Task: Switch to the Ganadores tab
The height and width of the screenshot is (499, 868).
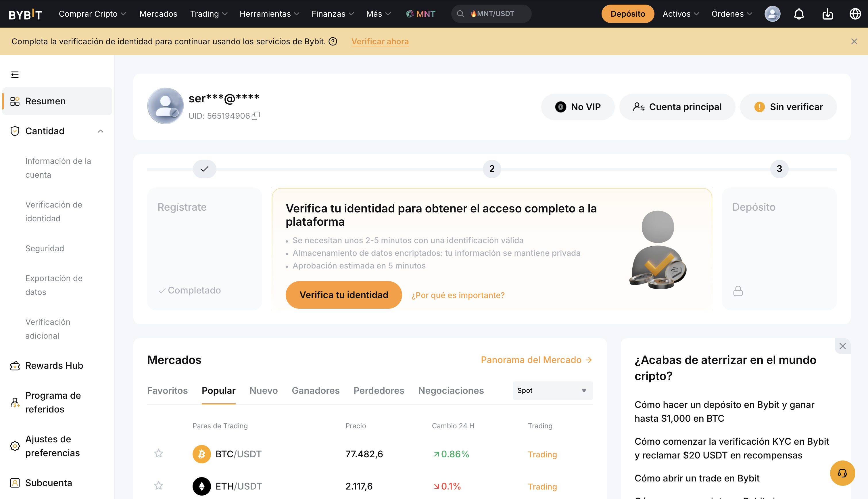Action: 316,390
